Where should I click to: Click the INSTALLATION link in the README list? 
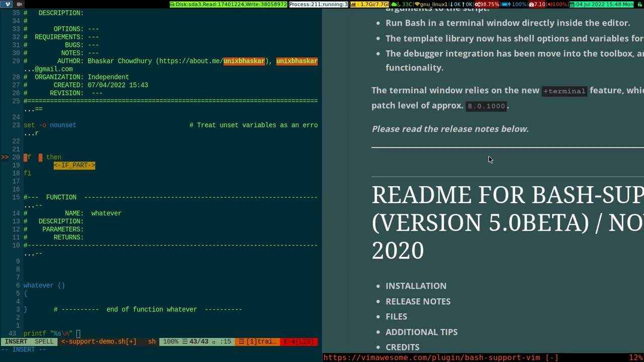click(416, 286)
